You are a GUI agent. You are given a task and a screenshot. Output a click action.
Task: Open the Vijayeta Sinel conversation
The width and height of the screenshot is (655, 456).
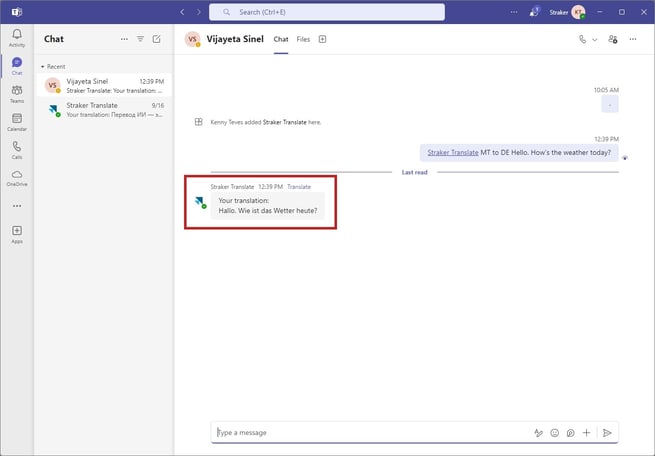click(104, 85)
